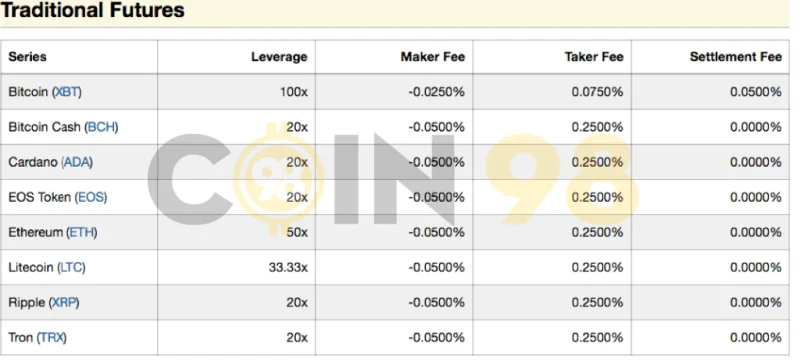Viewport: 800px width, 361px height.
Task: Open the XRP link for Ripple
Action: pos(64,302)
